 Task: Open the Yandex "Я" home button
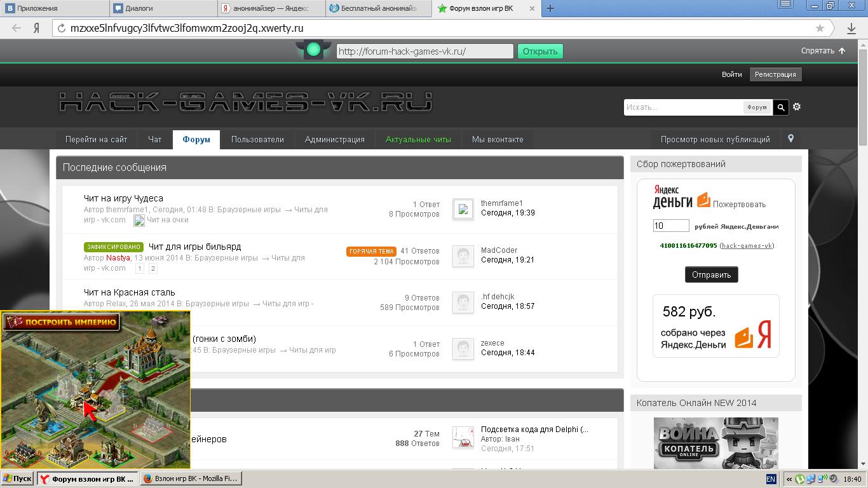(x=37, y=28)
